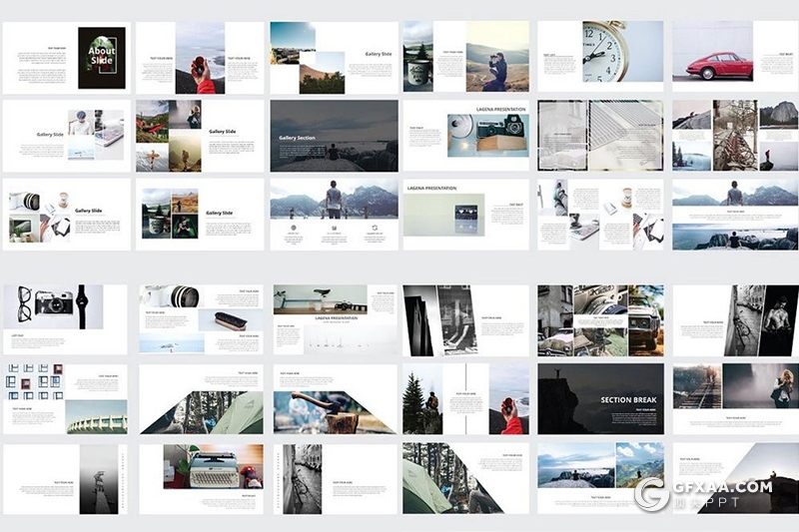Select the typewriter slide thumbnail
This screenshot has height=532, width=799.
click(x=201, y=479)
